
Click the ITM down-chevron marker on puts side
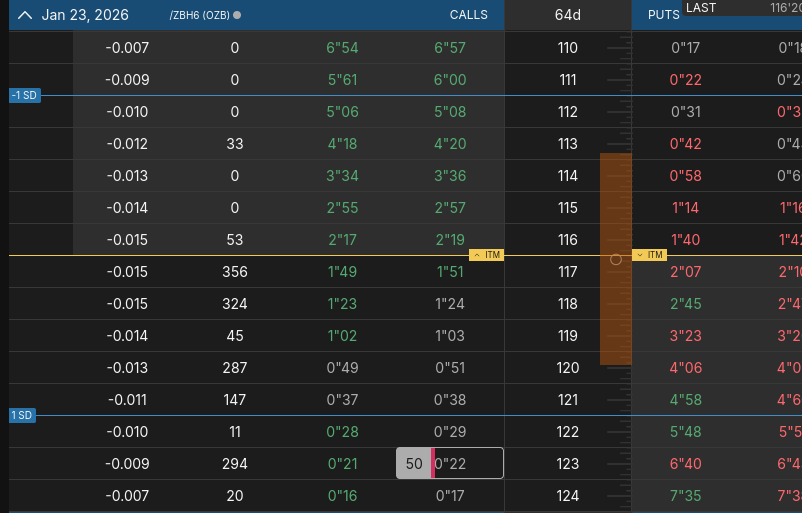click(x=650, y=255)
